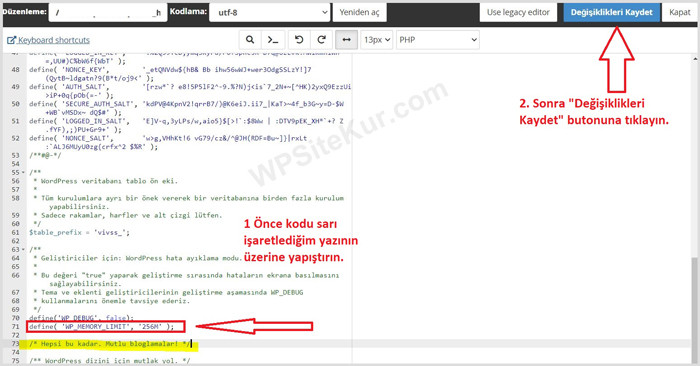Collapse the code fold arrow at line 55
700x366 pixels.
click(x=24, y=173)
